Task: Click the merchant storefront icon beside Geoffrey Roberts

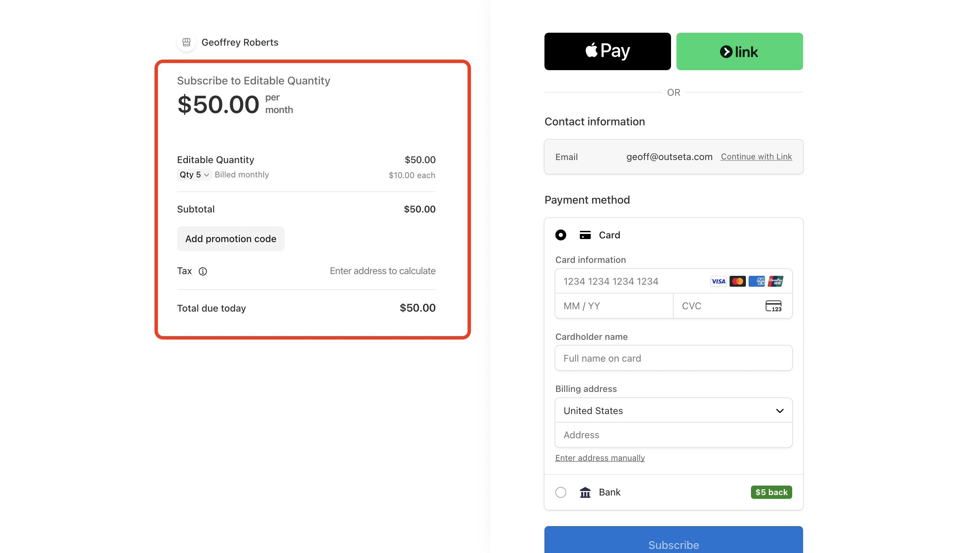Action: (x=186, y=42)
